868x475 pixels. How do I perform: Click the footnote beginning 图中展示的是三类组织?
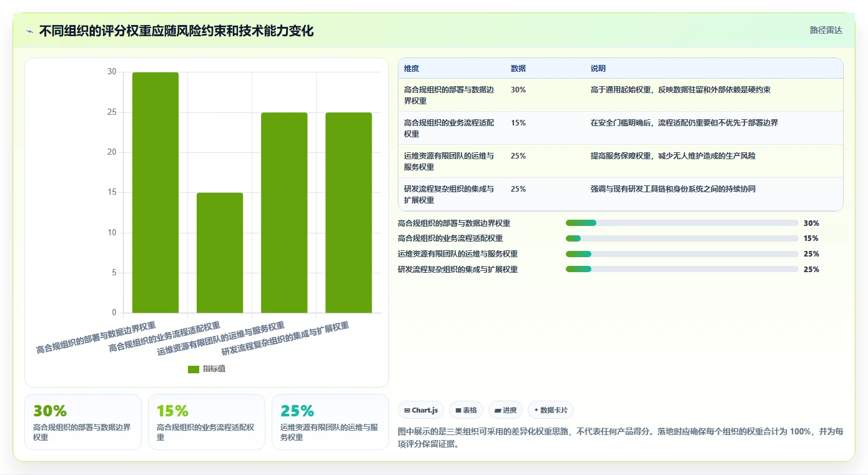pos(621,438)
